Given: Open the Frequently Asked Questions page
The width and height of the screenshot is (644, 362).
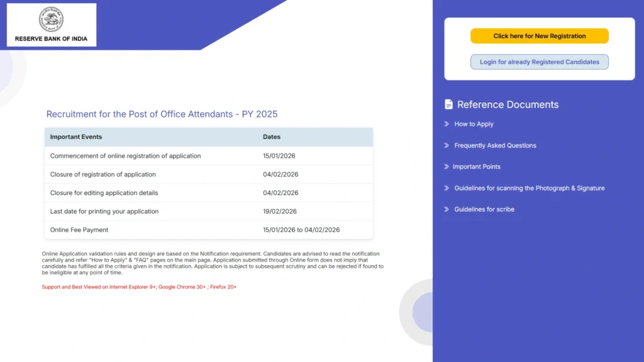Looking at the screenshot, I should tap(495, 145).
